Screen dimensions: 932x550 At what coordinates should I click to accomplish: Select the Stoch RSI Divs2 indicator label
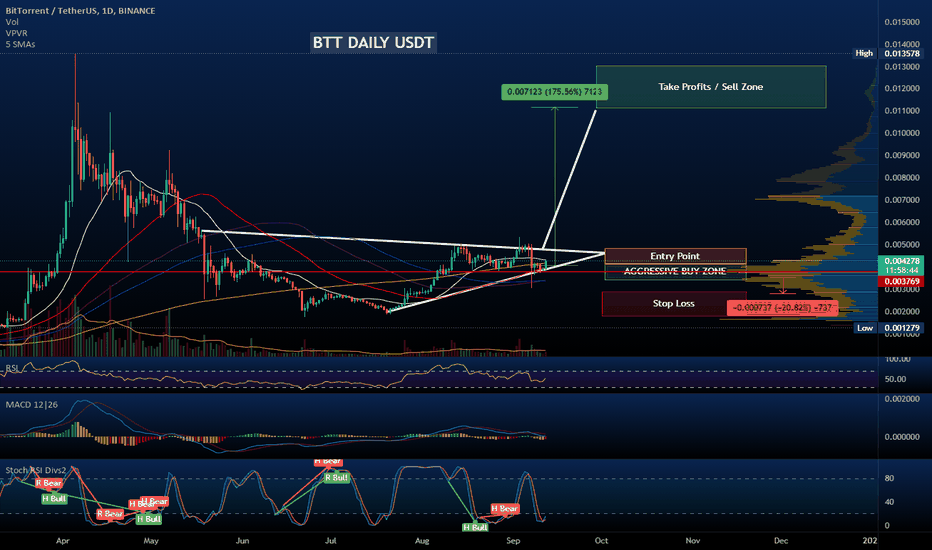pos(36,470)
